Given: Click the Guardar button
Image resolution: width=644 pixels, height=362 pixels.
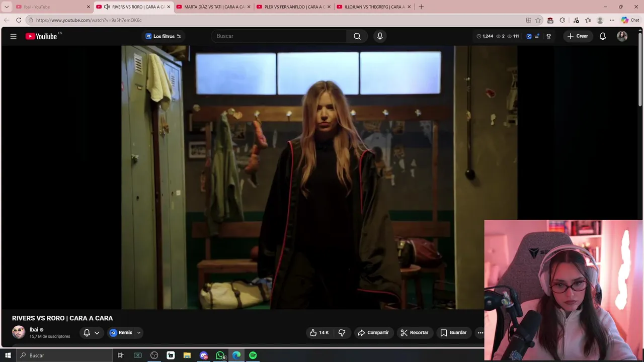Looking at the screenshot, I should tap(453, 332).
